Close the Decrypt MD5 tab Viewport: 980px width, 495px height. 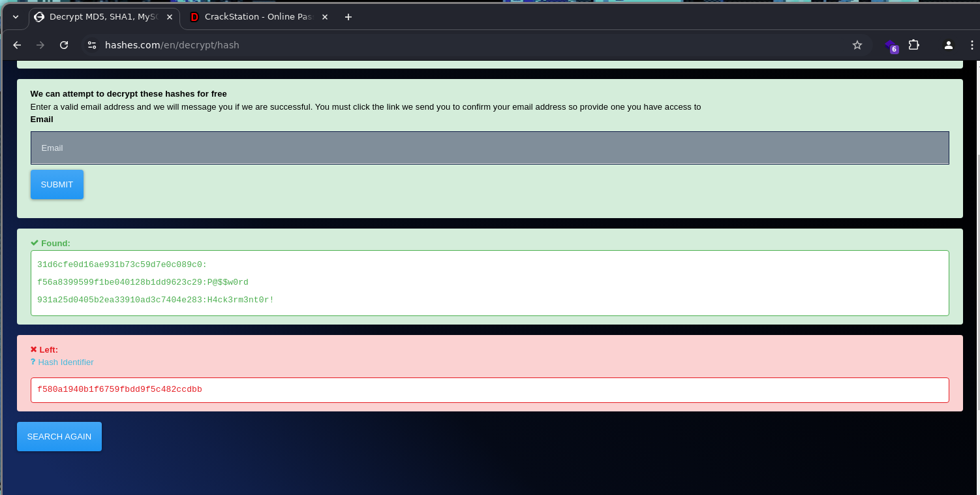[x=169, y=17]
